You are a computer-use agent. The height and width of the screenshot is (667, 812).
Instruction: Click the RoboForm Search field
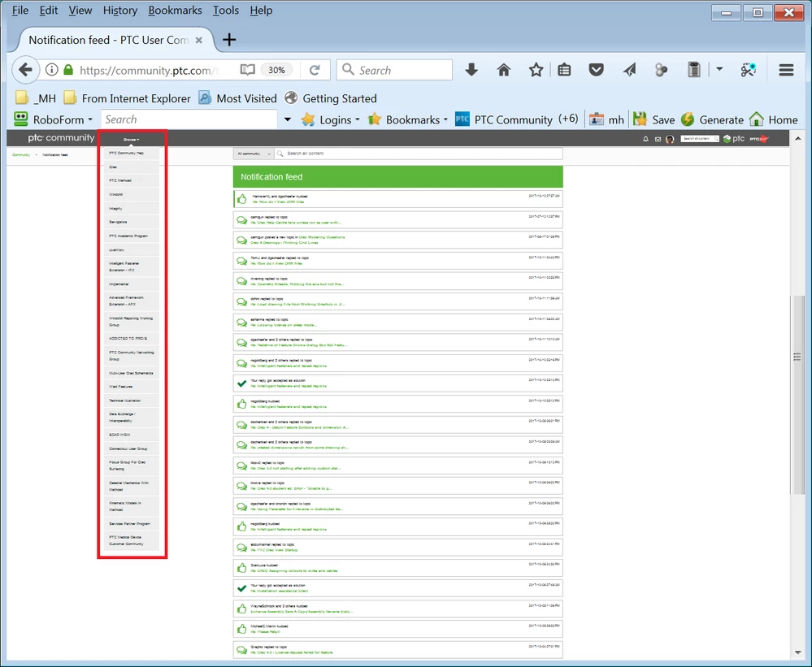pyautogui.click(x=189, y=119)
